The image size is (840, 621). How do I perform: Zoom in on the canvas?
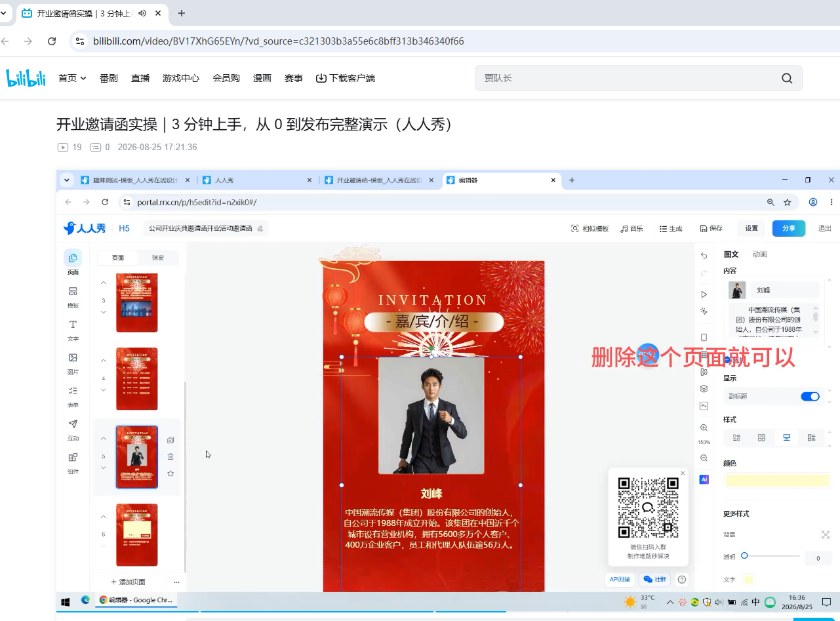(704, 428)
